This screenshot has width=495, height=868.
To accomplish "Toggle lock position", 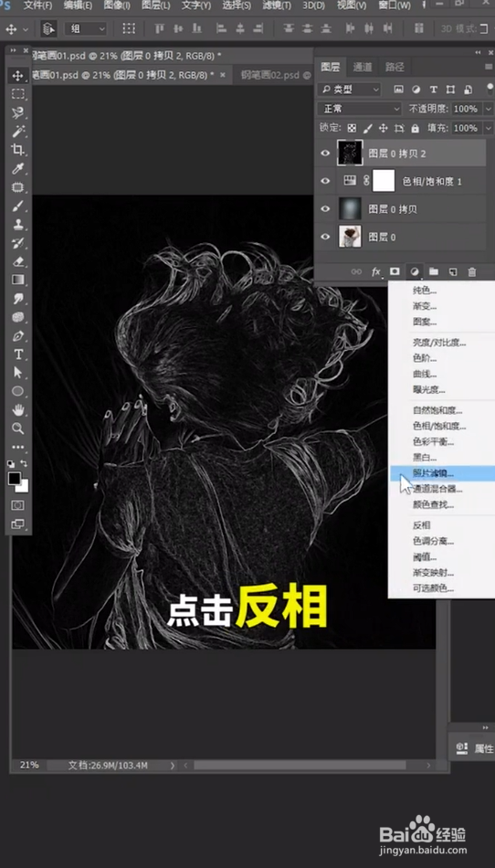I will click(384, 129).
